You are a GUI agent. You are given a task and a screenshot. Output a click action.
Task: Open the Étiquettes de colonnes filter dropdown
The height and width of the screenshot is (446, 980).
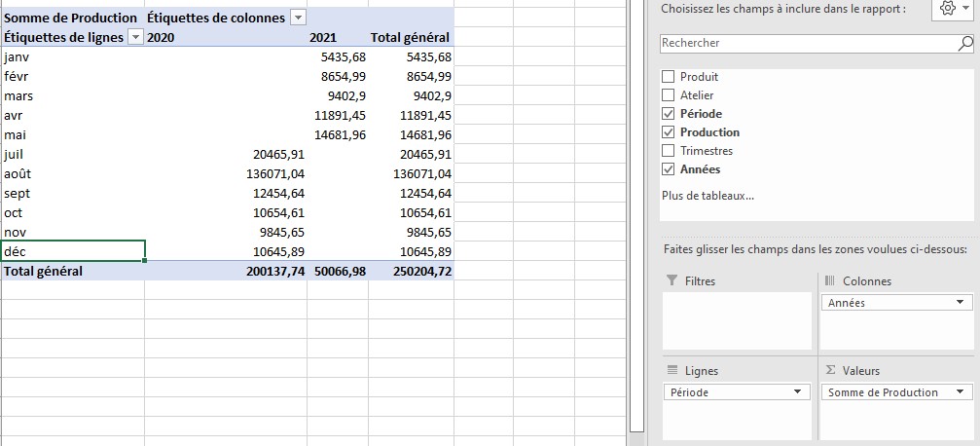[x=298, y=19]
